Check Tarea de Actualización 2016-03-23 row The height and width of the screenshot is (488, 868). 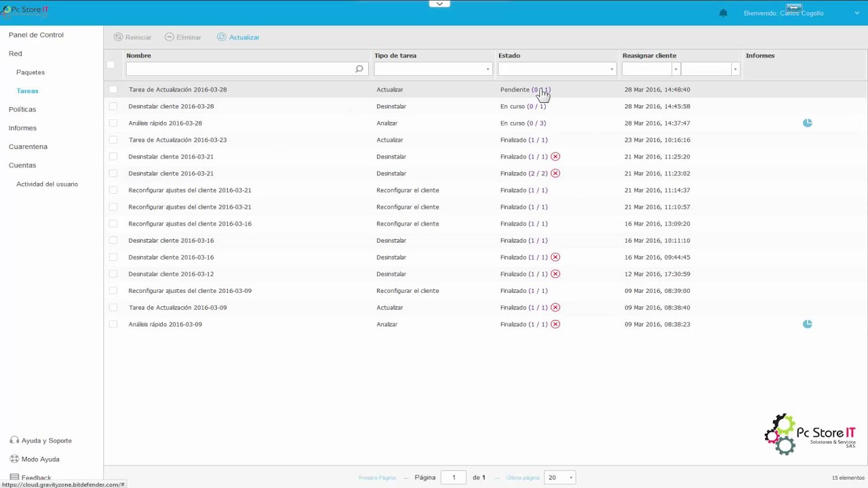[x=113, y=140]
